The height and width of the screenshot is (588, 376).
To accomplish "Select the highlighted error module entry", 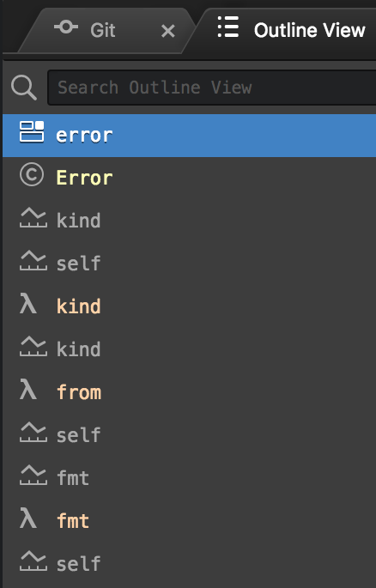I will [190, 136].
